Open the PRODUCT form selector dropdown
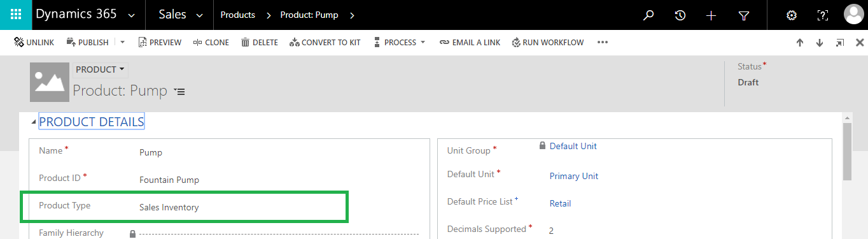 [100, 69]
